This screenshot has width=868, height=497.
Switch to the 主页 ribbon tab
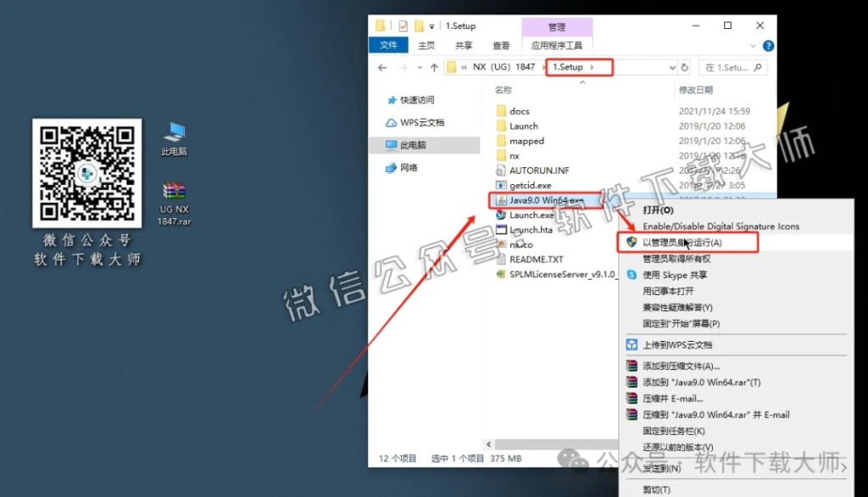pyautogui.click(x=426, y=46)
